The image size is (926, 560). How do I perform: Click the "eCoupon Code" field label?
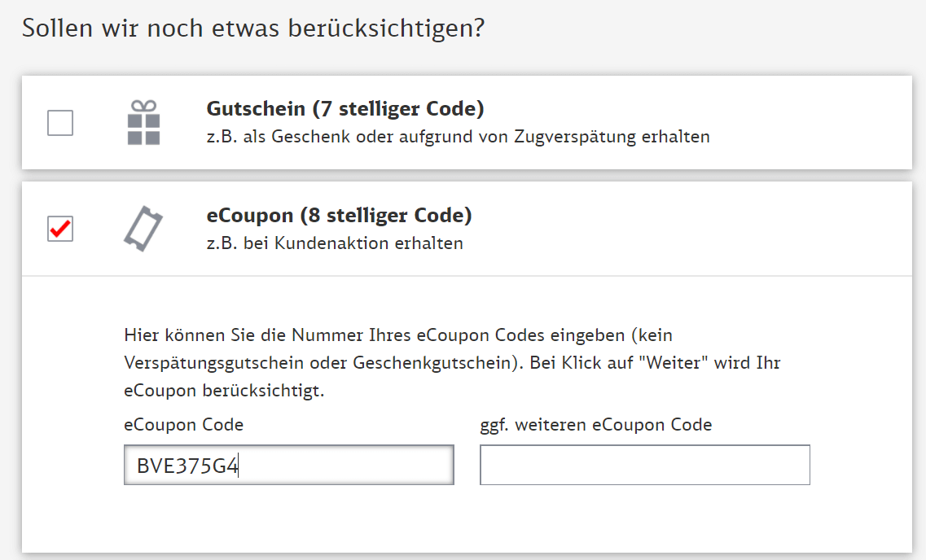(x=183, y=425)
